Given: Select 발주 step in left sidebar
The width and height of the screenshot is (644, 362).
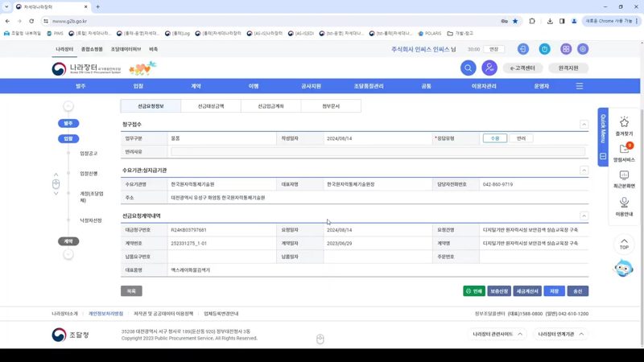Looking at the screenshot, I should pyautogui.click(x=68, y=123).
